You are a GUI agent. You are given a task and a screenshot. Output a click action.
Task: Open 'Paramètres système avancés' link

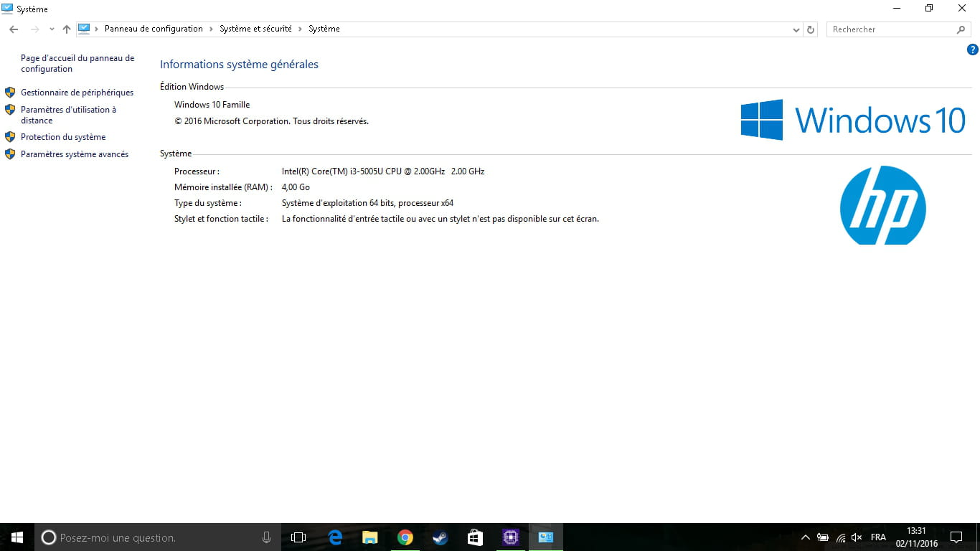point(75,154)
